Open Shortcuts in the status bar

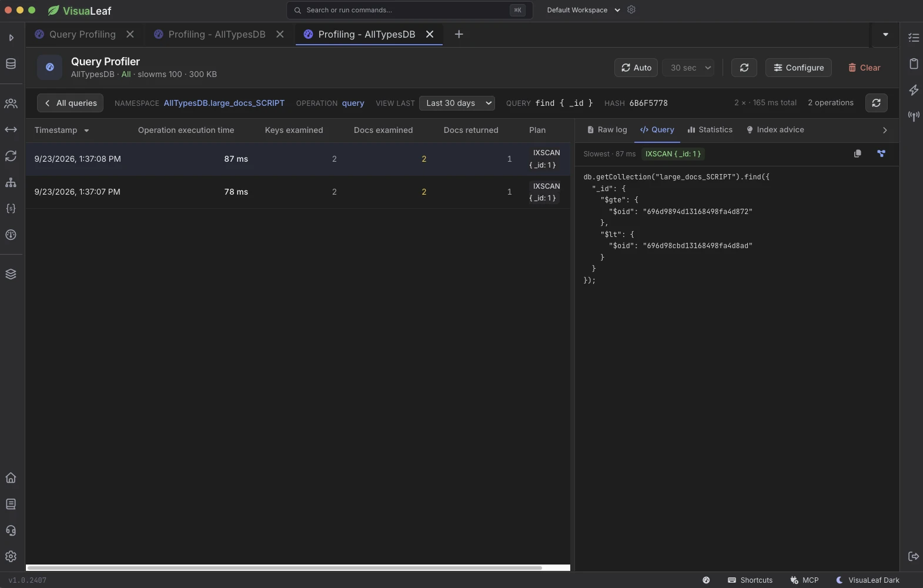(750, 580)
